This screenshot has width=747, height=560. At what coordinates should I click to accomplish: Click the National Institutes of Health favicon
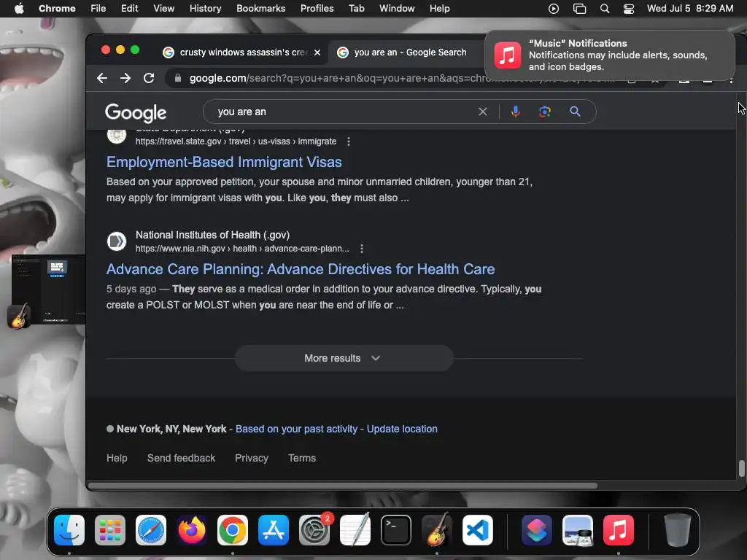116,241
